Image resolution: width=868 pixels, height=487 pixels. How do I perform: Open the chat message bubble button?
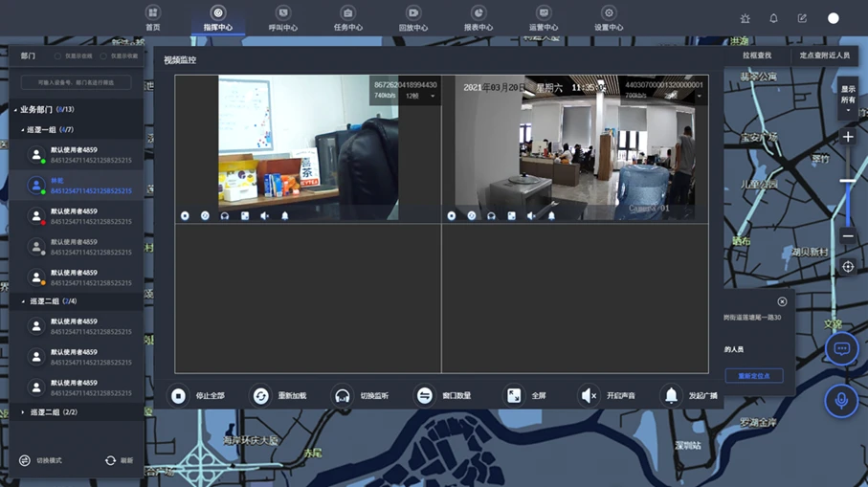(841, 349)
